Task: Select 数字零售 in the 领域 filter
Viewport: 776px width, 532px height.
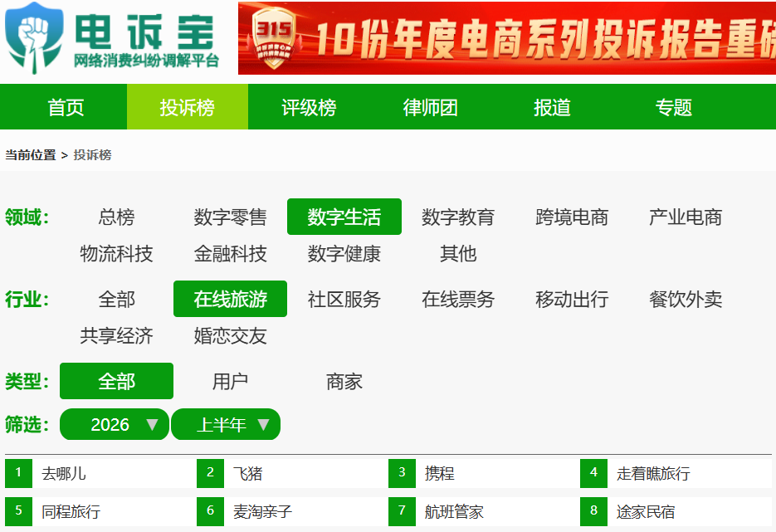Action: [x=230, y=217]
